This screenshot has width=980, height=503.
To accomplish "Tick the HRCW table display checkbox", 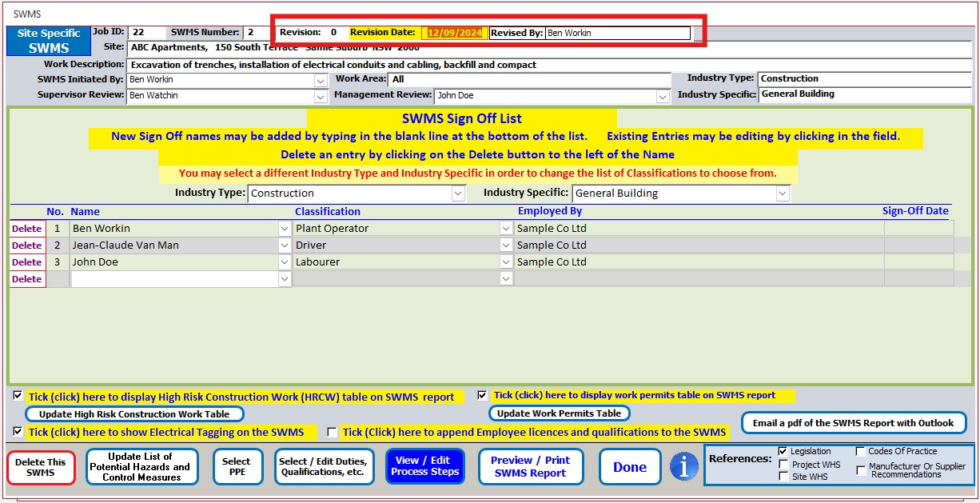I will click(18, 395).
